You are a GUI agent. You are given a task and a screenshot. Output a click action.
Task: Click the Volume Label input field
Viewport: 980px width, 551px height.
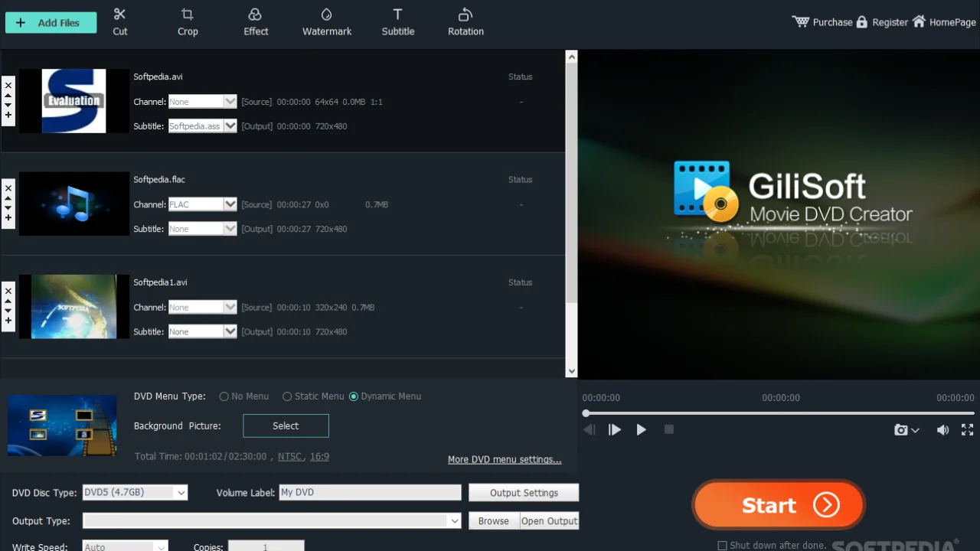[370, 493]
